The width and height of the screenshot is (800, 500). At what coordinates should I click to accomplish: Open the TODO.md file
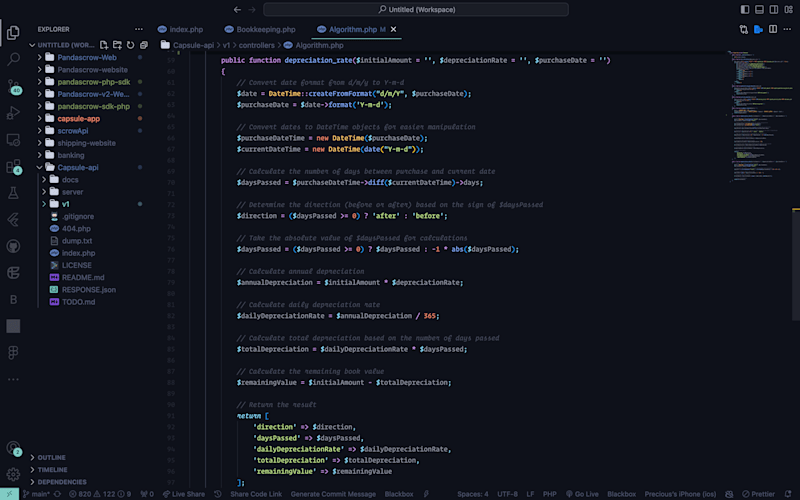(x=78, y=302)
